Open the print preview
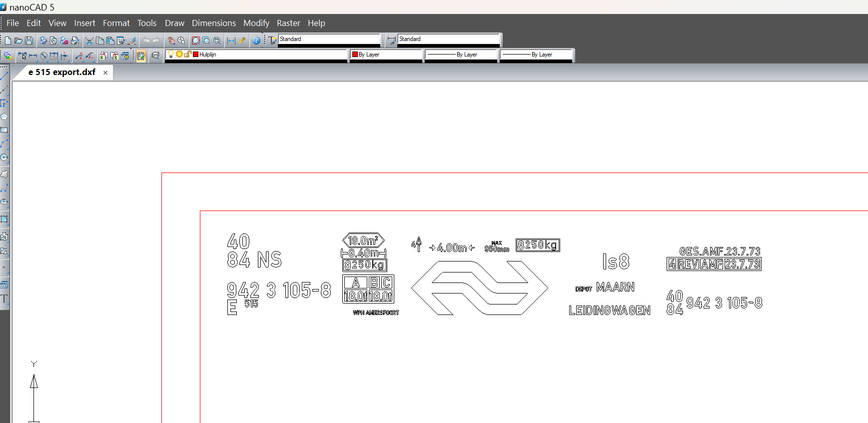868x423 pixels. tap(53, 40)
